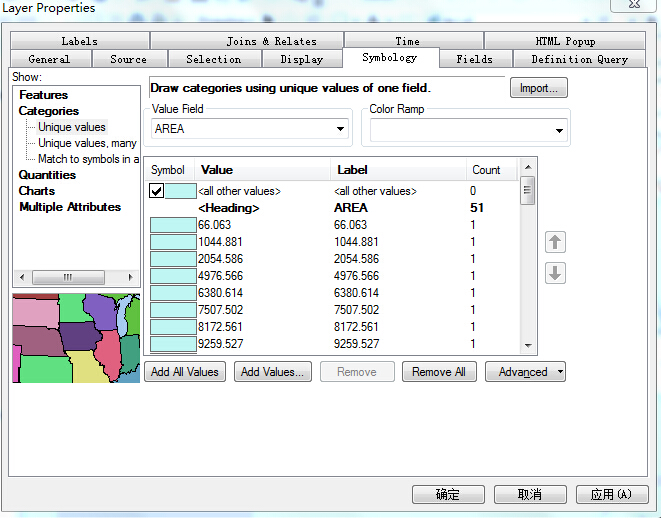Click the symbol swatch for value 66.063

(x=173, y=225)
